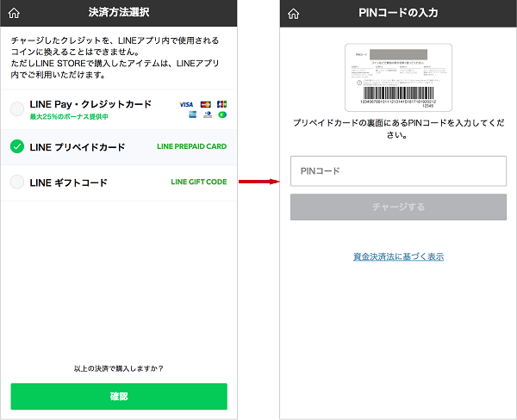Select LINE プリペイドカード radio option
This screenshot has height=420, width=517.
17,146
